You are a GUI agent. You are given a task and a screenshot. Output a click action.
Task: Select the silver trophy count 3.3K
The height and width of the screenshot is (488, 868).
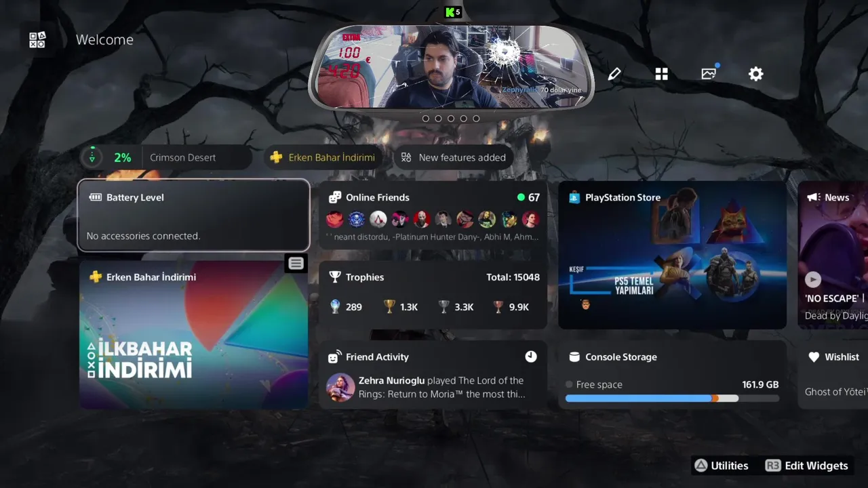tap(456, 307)
